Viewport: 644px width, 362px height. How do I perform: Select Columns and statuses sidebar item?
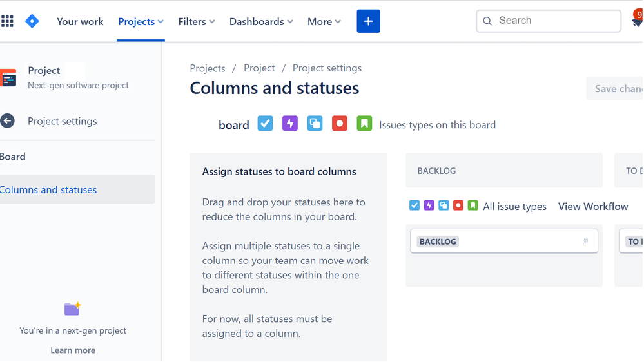click(x=77, y=189)
